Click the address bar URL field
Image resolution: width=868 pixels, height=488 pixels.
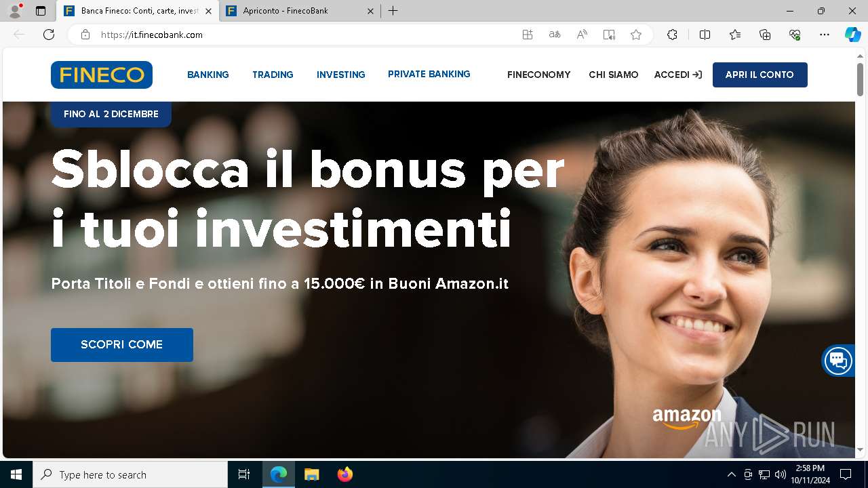305,35
